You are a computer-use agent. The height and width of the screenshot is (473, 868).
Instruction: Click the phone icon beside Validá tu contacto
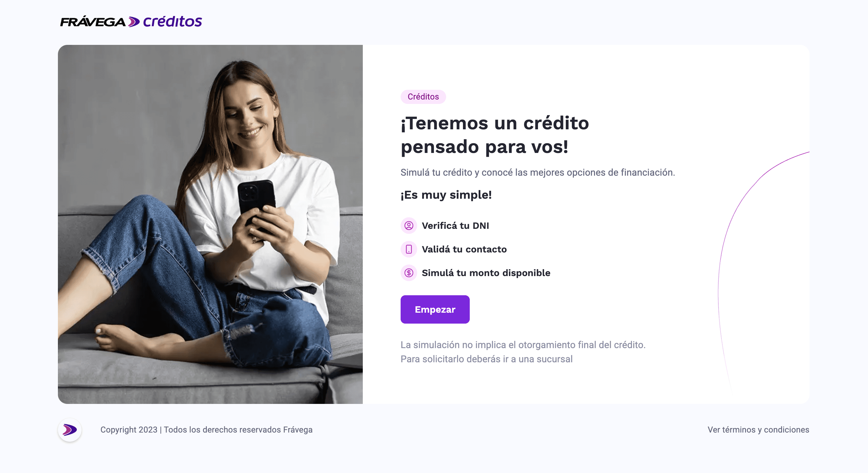tap(409, 249)
